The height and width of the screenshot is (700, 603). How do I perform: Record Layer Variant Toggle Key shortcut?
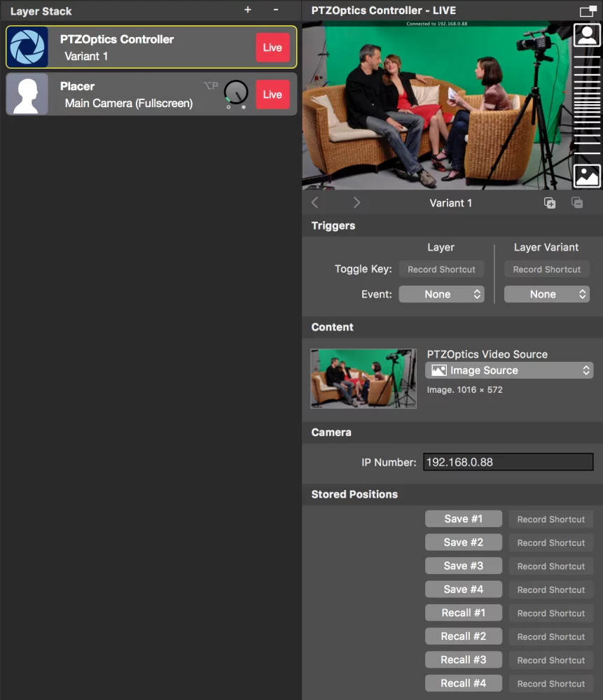(547, 269)
